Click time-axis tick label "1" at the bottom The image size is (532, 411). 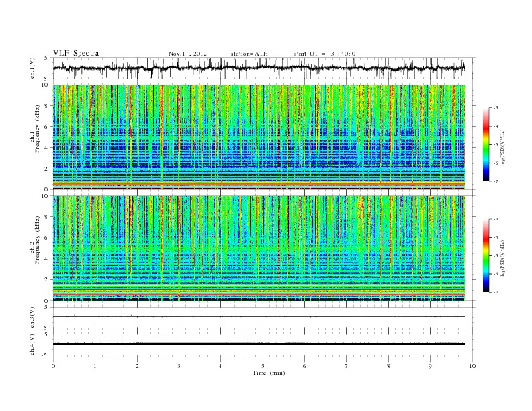tap(95, 366)
